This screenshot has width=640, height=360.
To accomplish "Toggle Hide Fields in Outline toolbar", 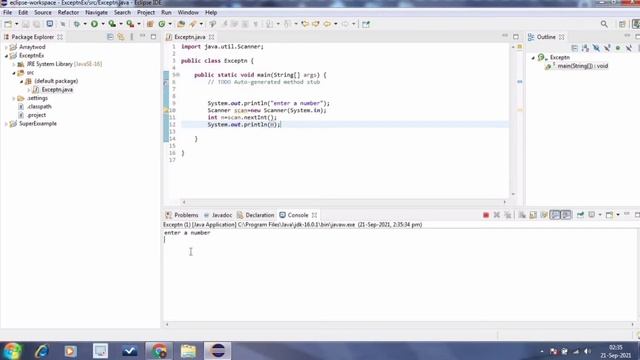I will pos(596,48).
